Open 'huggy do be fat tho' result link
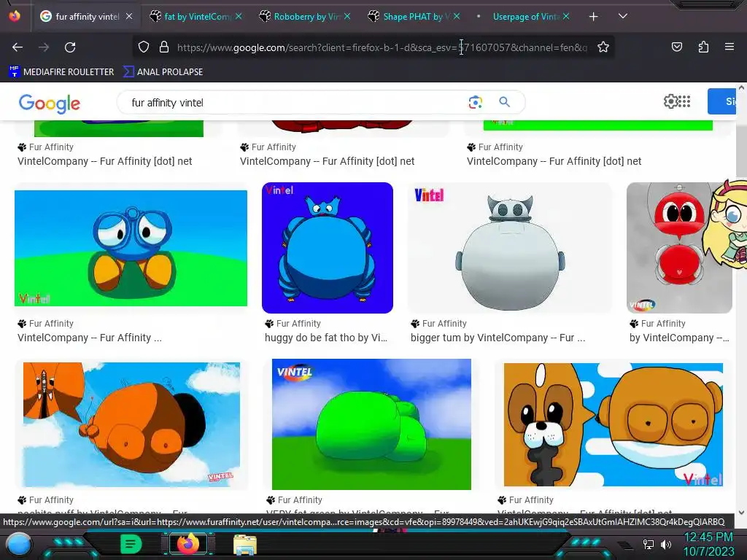This screenshot has width=747, height=560. click(326, 338)
